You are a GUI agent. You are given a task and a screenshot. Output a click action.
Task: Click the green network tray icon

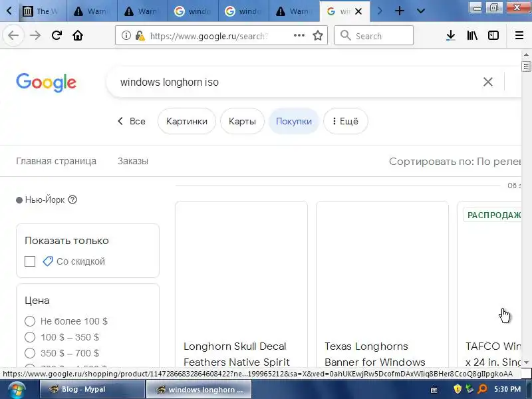(469, 389)
